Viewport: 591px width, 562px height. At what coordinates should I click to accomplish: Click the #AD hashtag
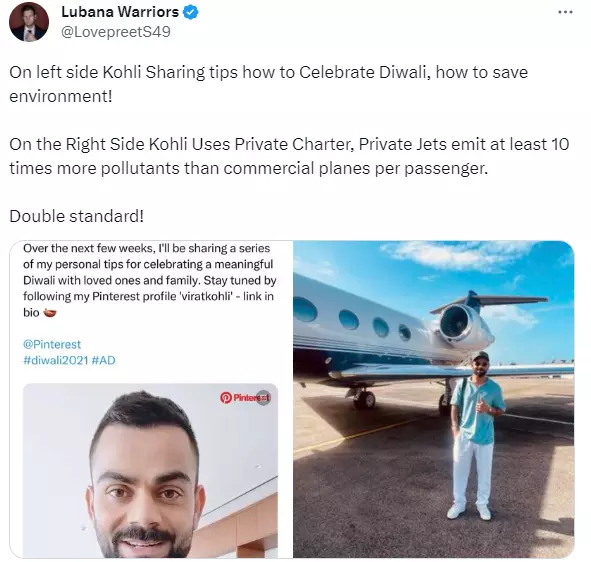tap(103, 360)
